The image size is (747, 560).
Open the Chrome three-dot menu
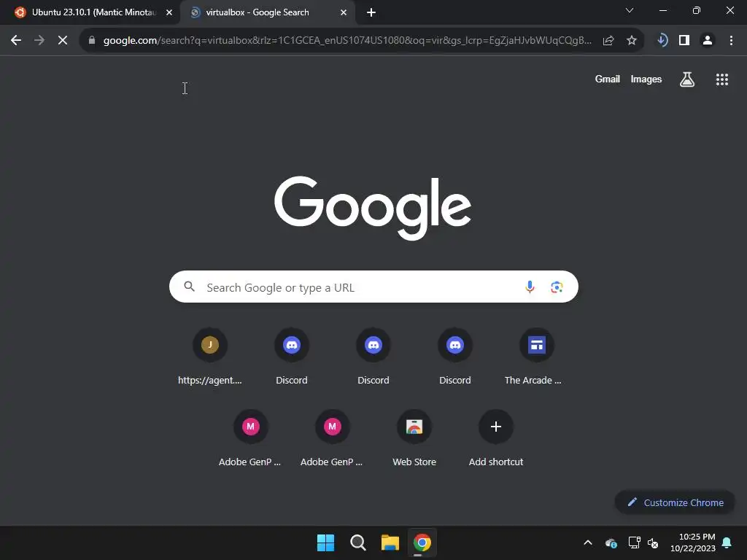pos(731,41)
